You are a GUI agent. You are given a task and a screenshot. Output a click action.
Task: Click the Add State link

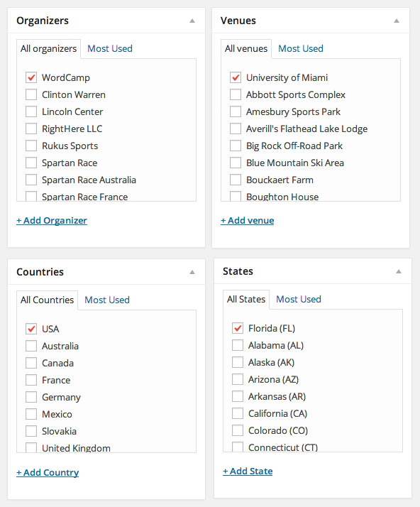click(x=248, y=471)
